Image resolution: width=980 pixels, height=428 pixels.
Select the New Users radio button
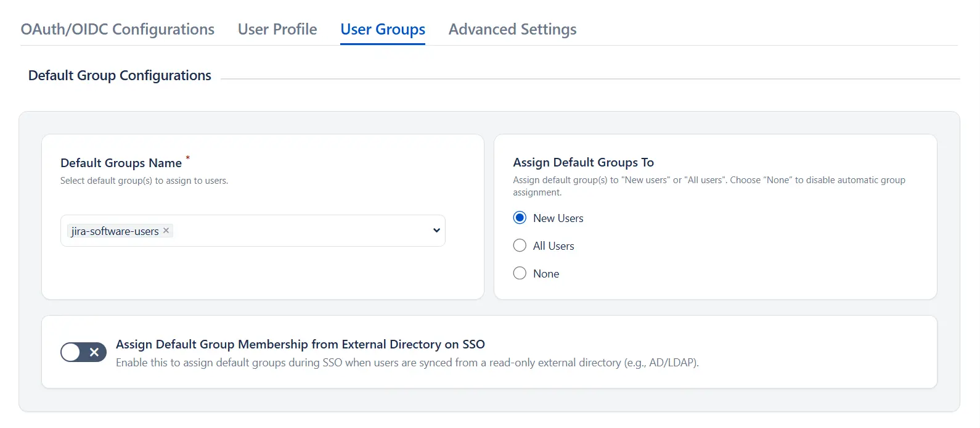pyautogui.click(x=520, y=218)
